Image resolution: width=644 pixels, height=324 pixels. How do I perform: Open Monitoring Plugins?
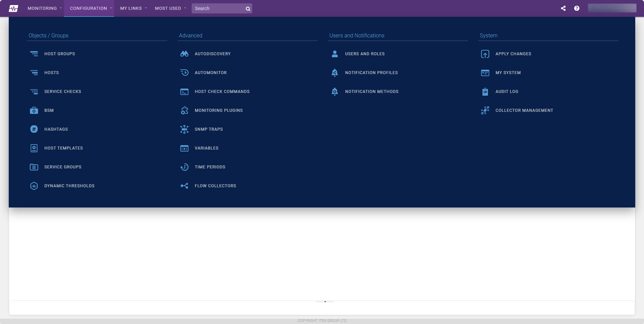click(x=219, y=110)
